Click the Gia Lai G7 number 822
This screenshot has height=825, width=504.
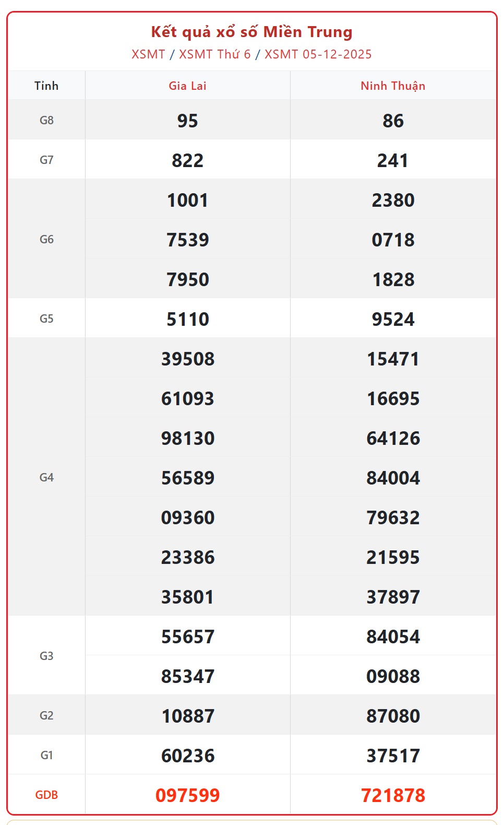click(187, 160)
